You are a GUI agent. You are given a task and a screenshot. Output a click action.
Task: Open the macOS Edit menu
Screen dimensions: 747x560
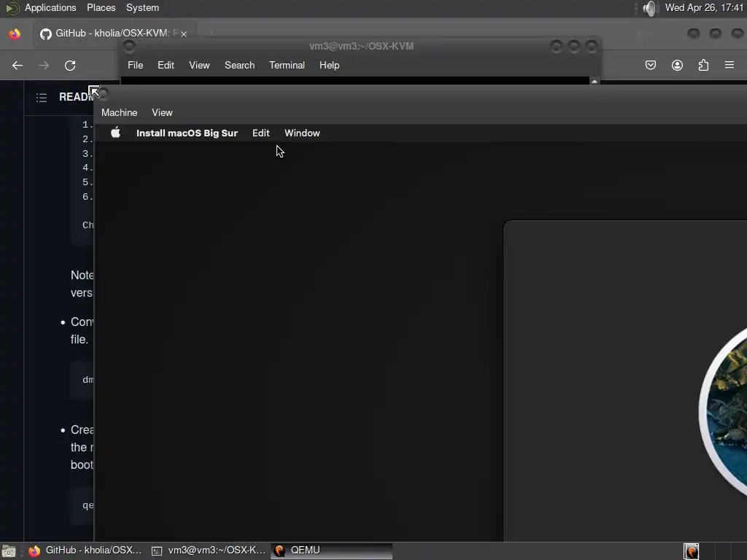pyautogui.click(x=260, y=133)
